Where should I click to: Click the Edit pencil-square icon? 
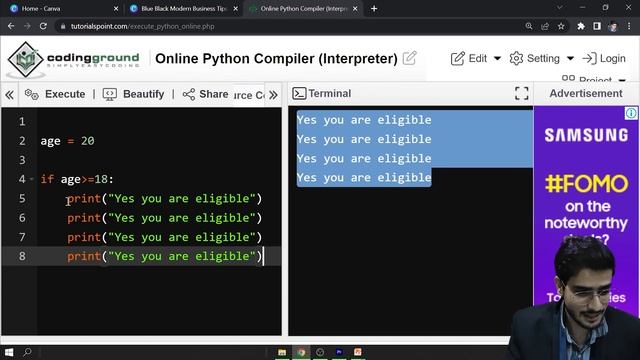tap(458, 58)
